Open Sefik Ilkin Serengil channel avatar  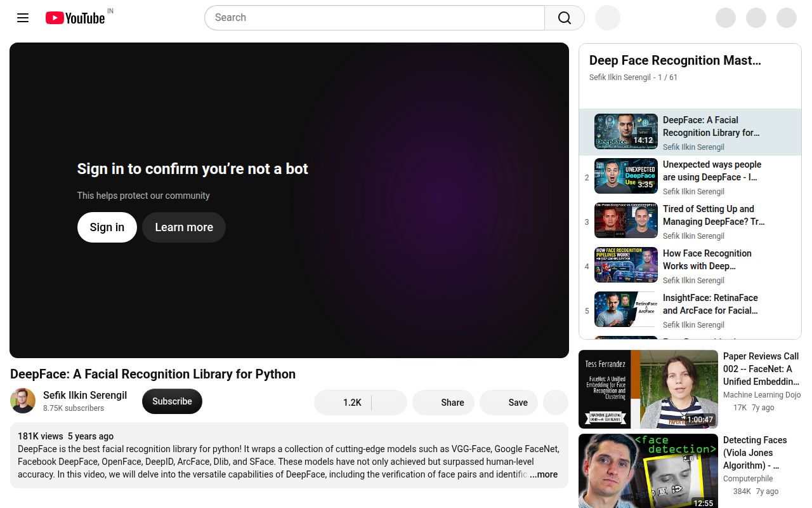point(23,401)
